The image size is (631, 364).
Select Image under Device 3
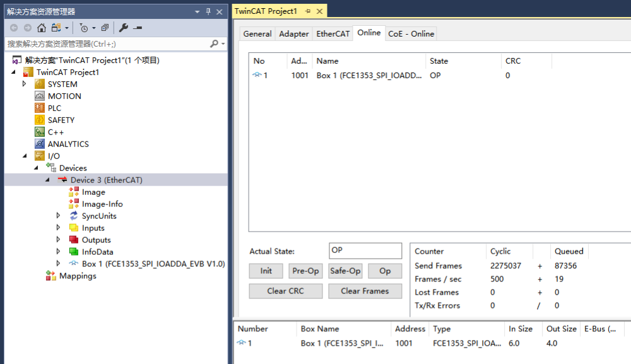click(x=93, y=192)
